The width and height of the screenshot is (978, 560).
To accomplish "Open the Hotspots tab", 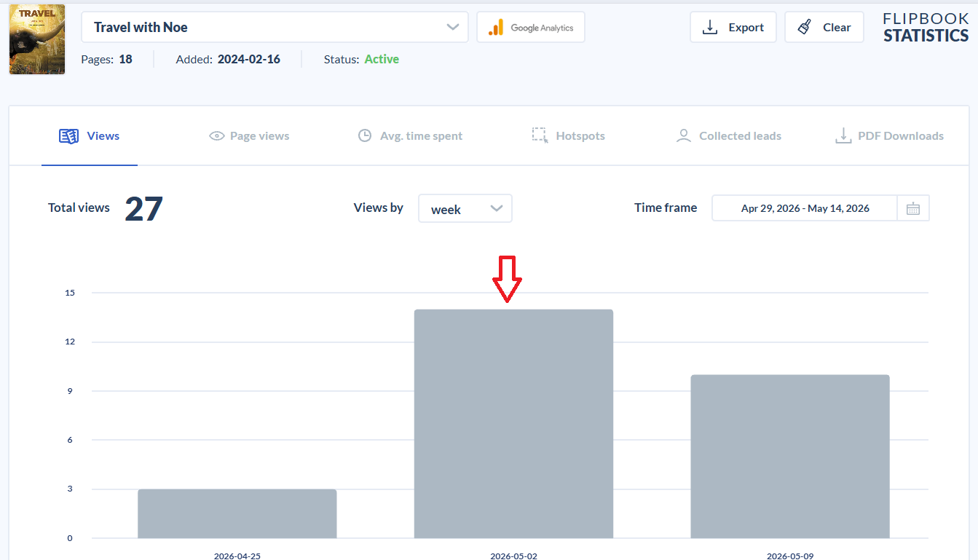I will tap(568, 136).
